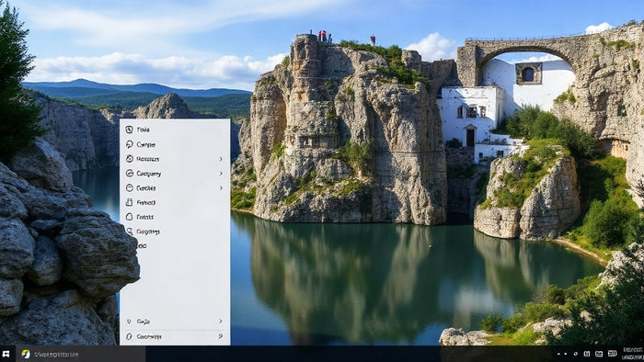Show hidden tray icons with the up arrow

tap(558, 354)
